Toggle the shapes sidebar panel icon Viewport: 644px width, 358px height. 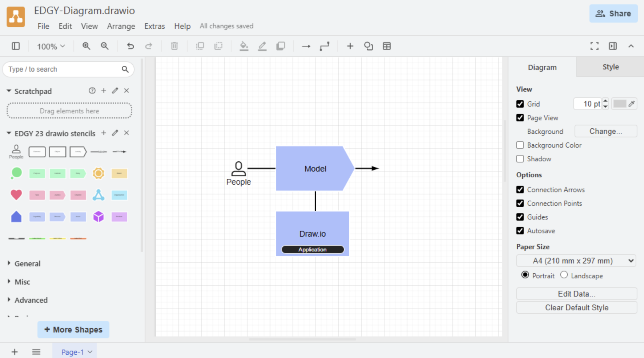(16, 46)
